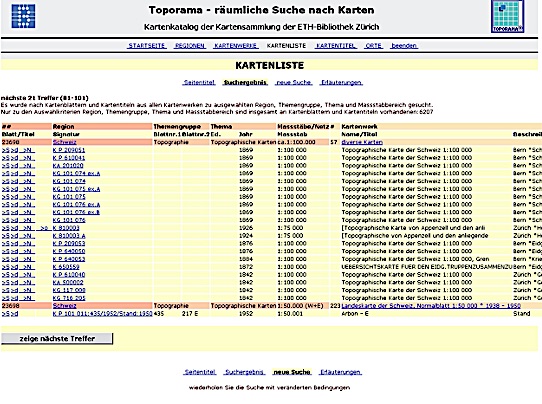Click the beenden navigation link
Image resolution: width=542 pixels, height=404 pixels.
404,46
